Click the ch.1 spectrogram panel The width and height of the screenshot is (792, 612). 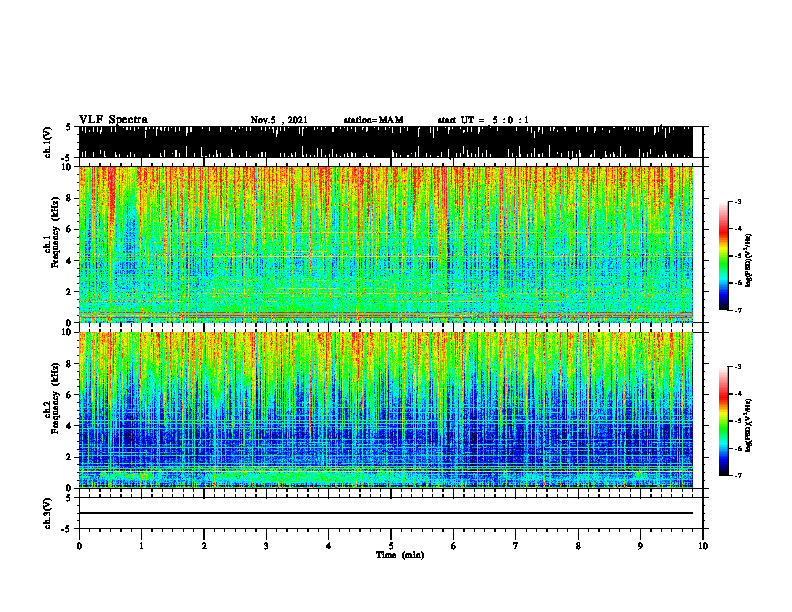385,244
